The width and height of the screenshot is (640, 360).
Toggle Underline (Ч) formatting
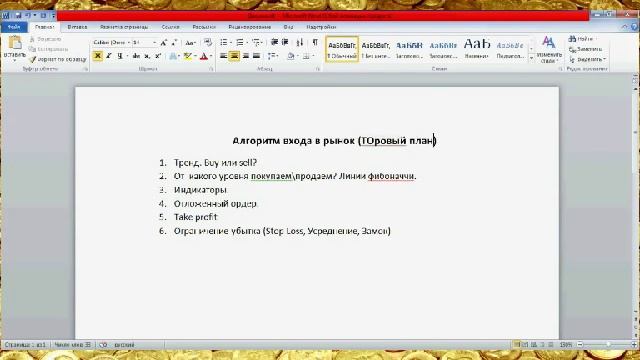120,56
